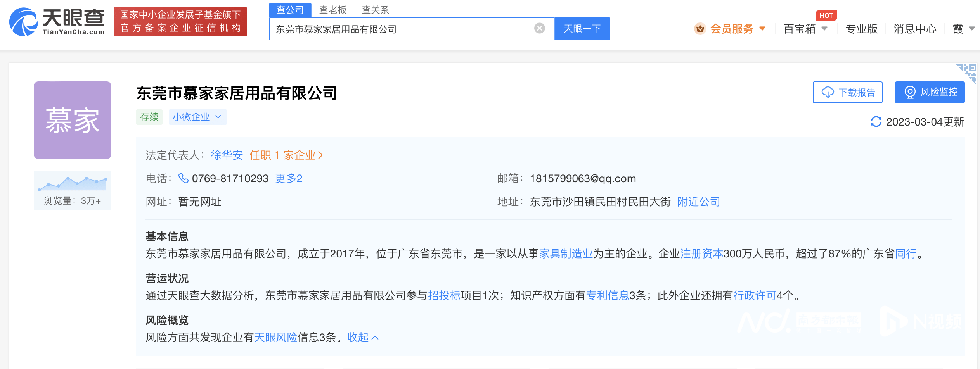Click the refresh update icon
The image size is (980, 369).
pos(876,122)
